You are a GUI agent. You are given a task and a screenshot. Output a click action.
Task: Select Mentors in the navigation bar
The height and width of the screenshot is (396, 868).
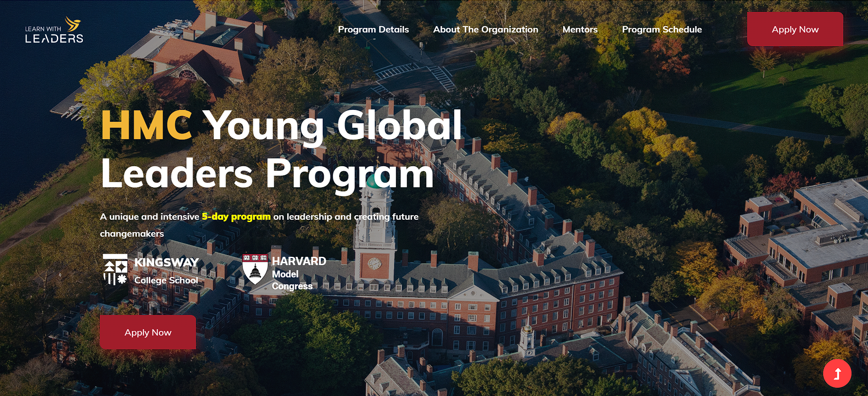[580, 29]
